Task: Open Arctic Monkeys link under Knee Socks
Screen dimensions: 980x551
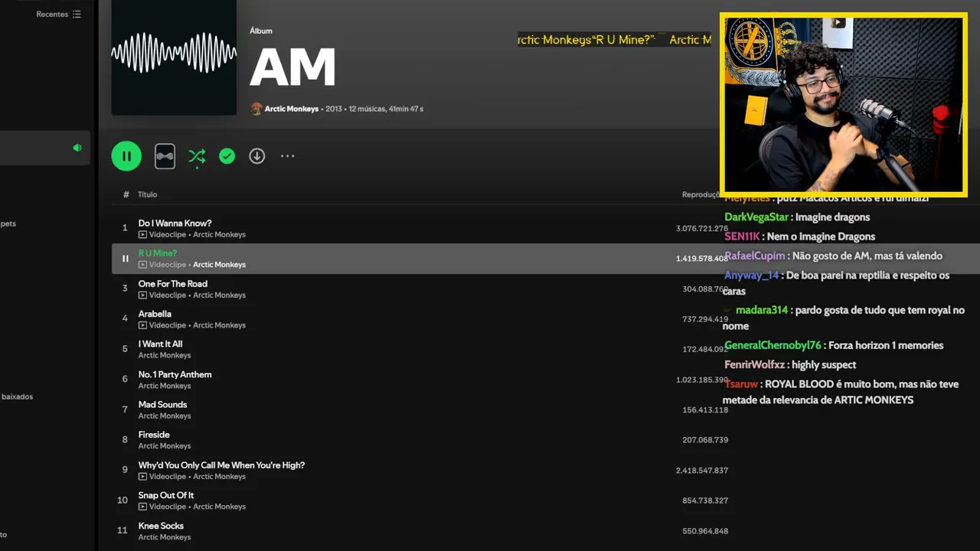Action: pyautogui.click(x=165, y=537)
